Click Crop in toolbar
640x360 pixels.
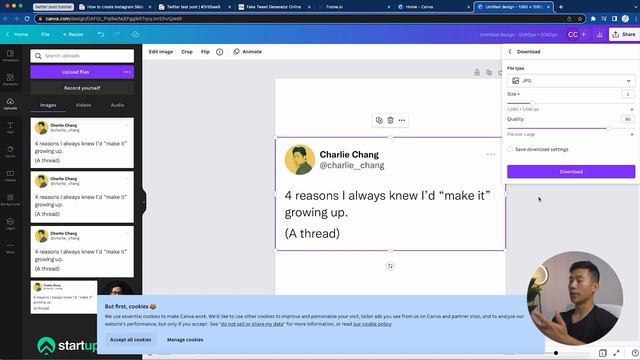(187, 52)
